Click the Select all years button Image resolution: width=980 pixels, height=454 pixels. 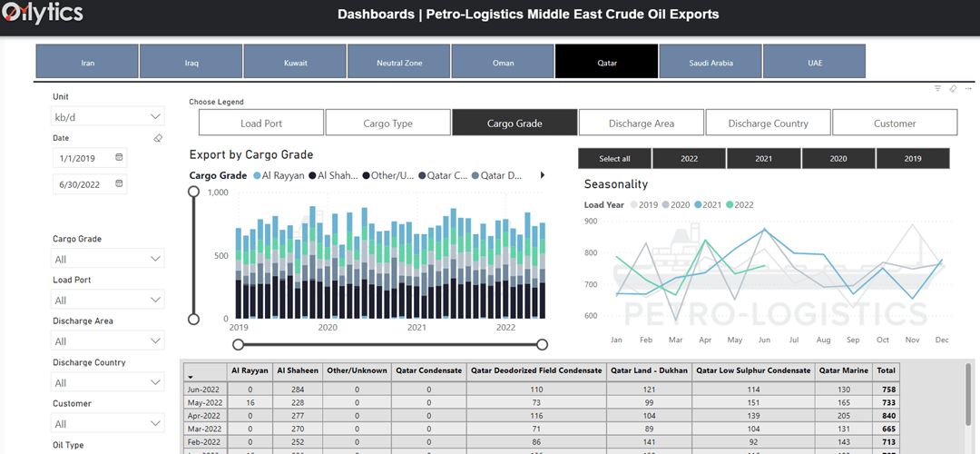[x=614, y=159]
